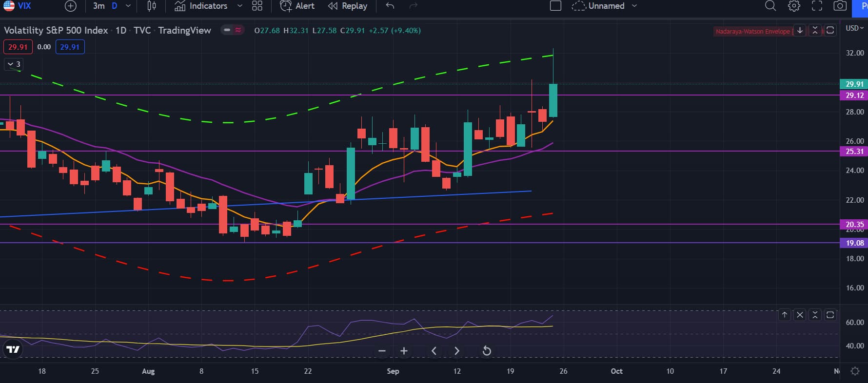Click the 60.00 RSI scale value
This screenshot has width=868, height=383.
(x=855, y=323)
